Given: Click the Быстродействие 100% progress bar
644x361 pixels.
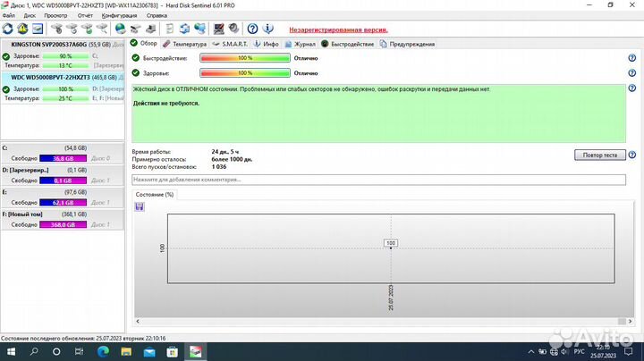Looking at the screenshot, I should [x=245, y=58].
